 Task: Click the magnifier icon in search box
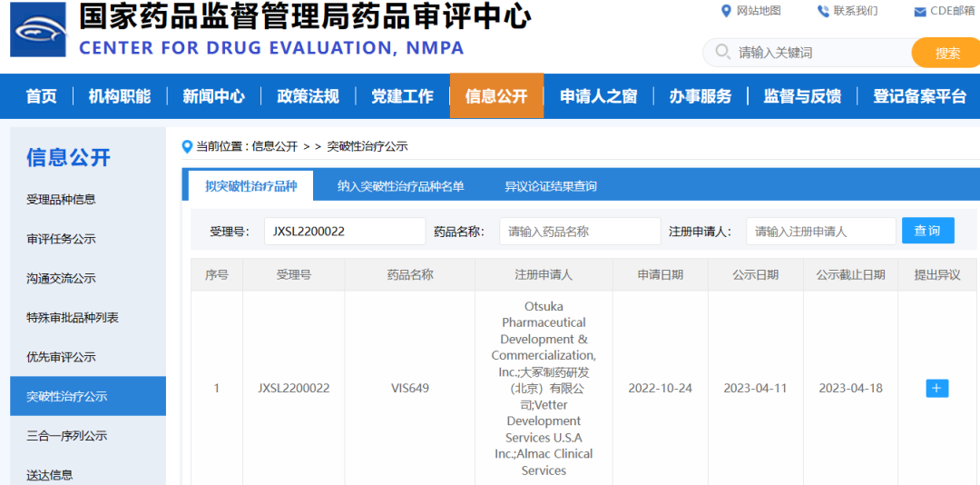(x=722, y=52)
